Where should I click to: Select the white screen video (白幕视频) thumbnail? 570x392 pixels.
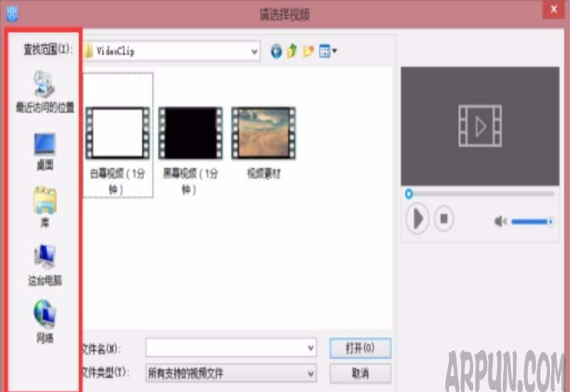click(118, 133)
